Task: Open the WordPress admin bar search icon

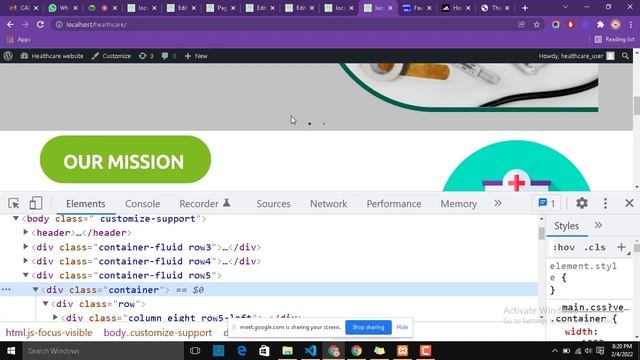Action: [x=625, y=56]
